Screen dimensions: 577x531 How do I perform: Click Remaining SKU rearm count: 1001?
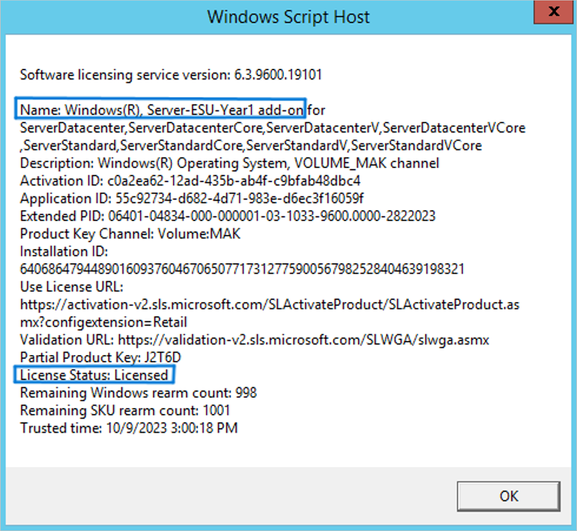pyautogui.click(x=125, y=410)
